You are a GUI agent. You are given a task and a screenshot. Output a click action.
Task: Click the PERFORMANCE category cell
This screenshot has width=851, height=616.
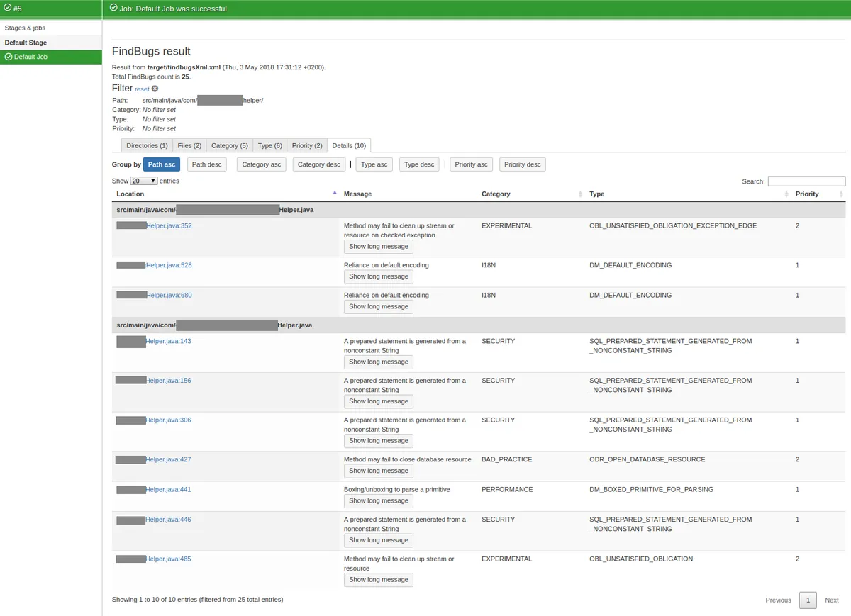[507, 489]
